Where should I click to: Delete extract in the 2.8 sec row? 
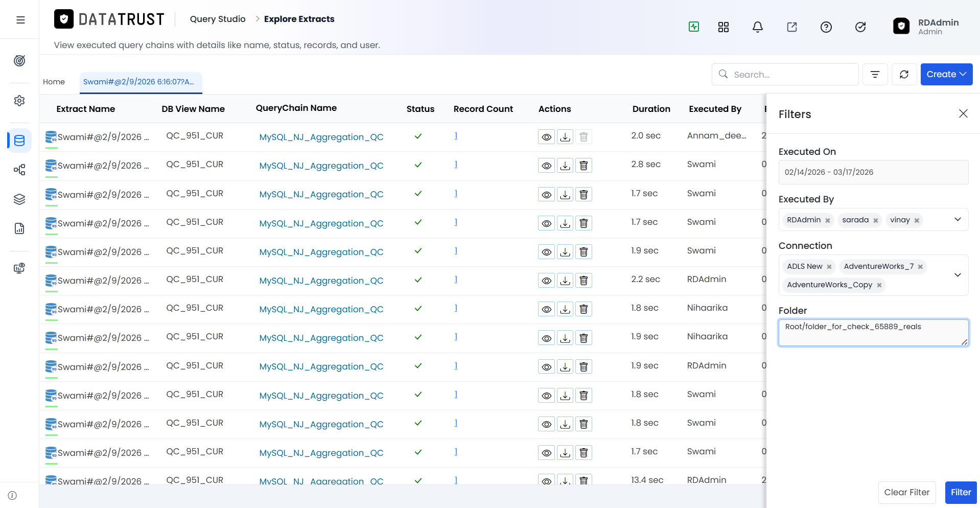click(584, 166)
